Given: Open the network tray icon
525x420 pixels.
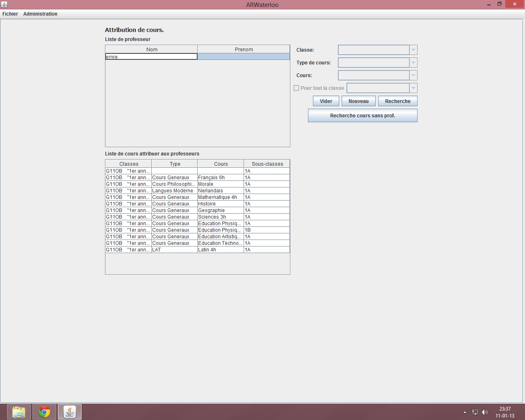Looking at the screenshot, I should (475, 412).
